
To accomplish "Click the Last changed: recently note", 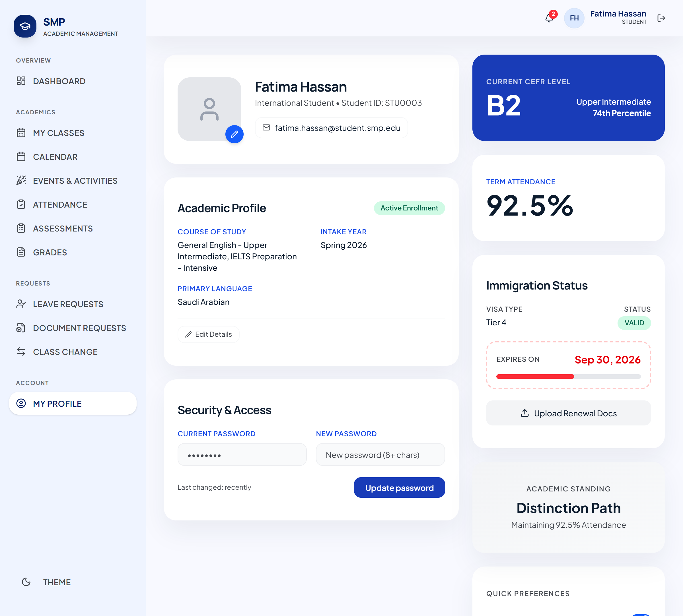I will click(214, 487).
